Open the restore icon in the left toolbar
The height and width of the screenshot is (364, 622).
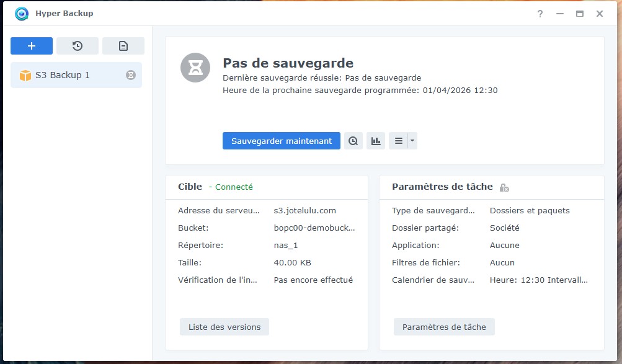tap(78, 46)
